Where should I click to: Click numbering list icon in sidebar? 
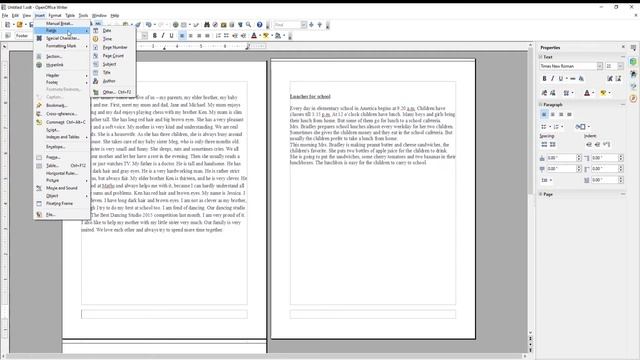556,127
